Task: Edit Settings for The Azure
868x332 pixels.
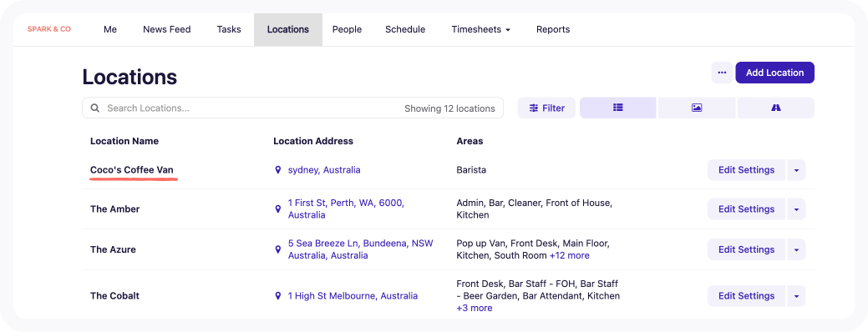Action: (746, 249)
